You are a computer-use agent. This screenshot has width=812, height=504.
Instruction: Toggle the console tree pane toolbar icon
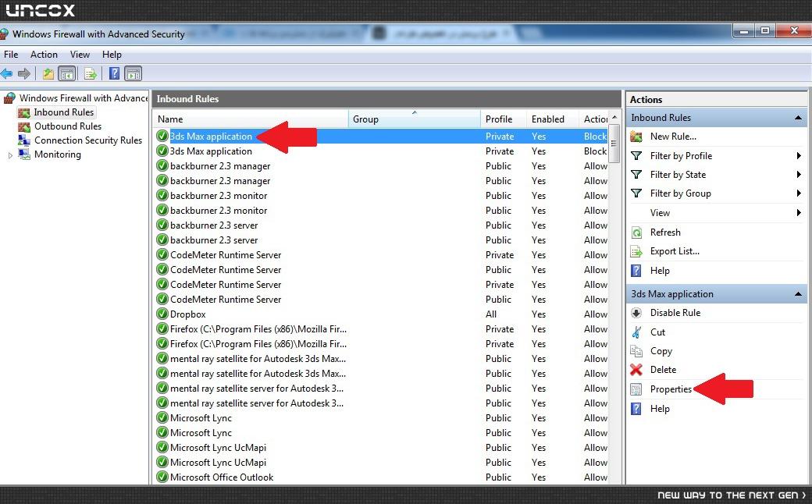point(67,74)
